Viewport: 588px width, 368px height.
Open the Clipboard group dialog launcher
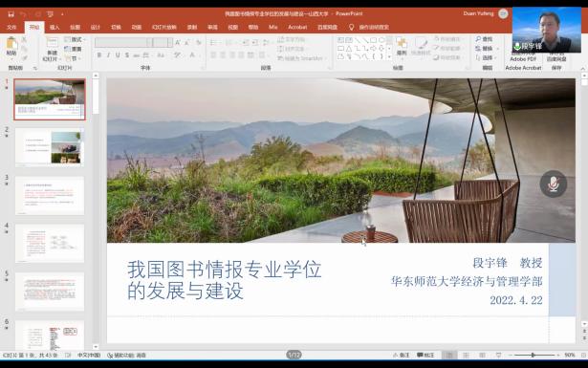(34, 68)
